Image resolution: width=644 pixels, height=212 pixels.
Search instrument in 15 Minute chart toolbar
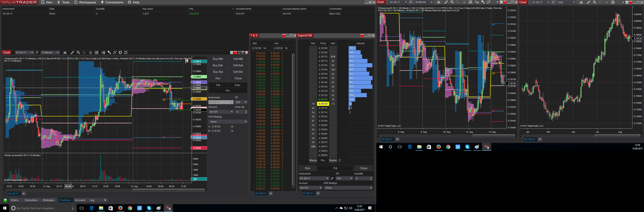tap(37, 53)
